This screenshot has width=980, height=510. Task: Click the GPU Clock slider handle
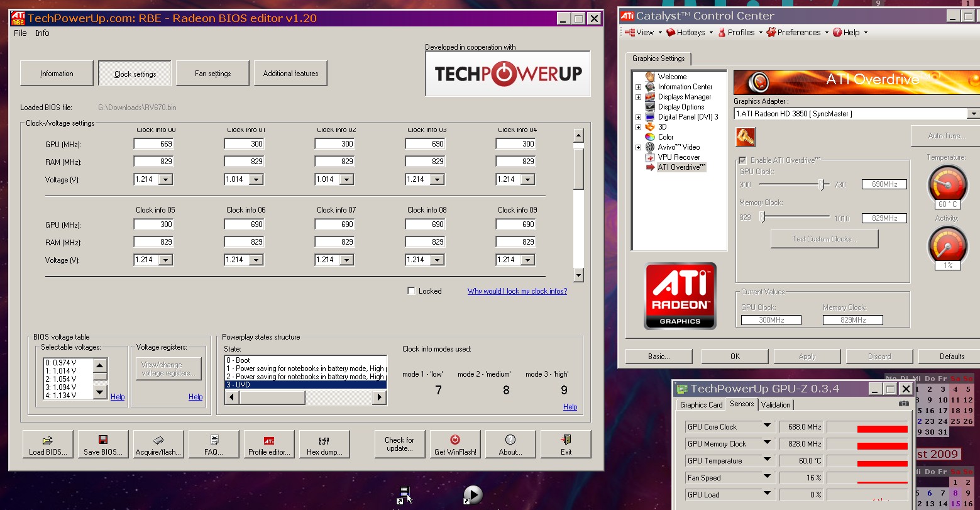point(821,184)
